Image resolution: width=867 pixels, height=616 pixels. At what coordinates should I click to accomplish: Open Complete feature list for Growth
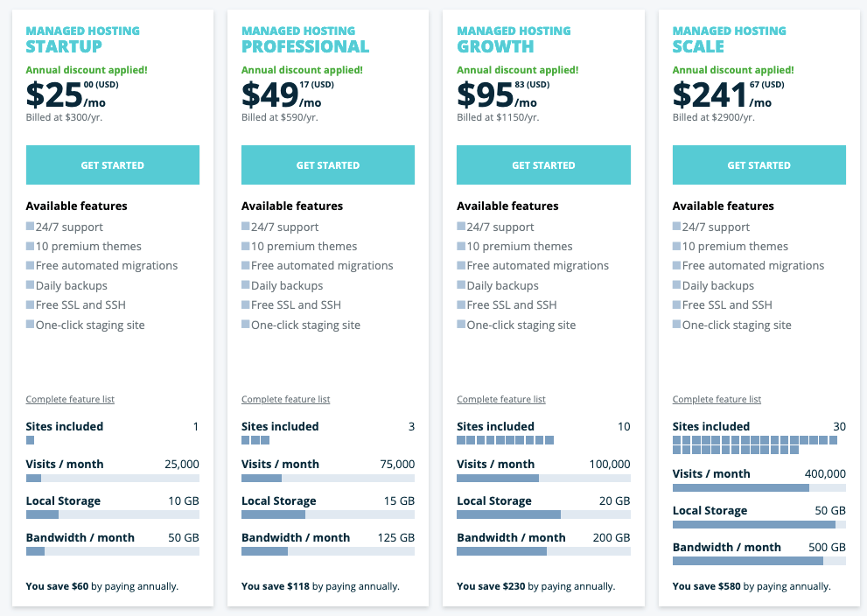point(500,399)
